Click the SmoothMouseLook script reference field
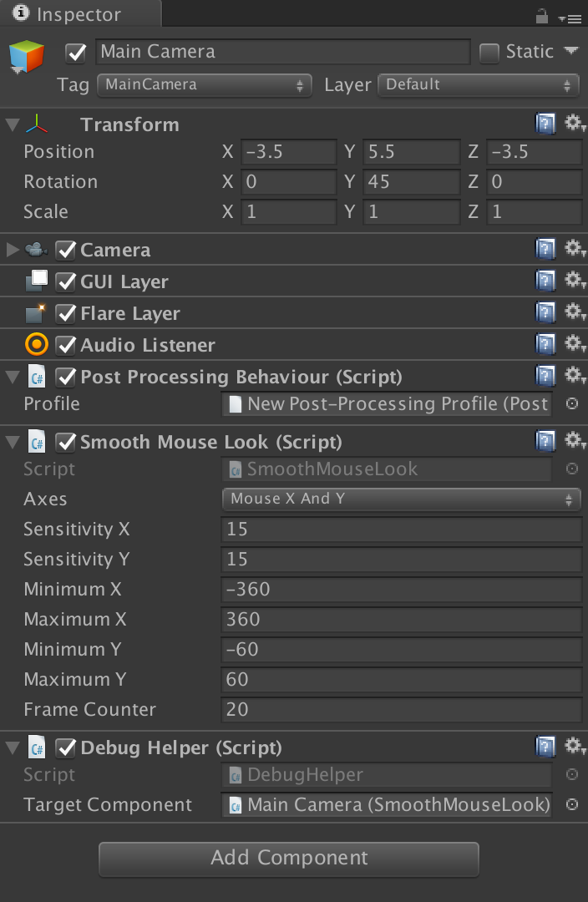 (387, 469)
